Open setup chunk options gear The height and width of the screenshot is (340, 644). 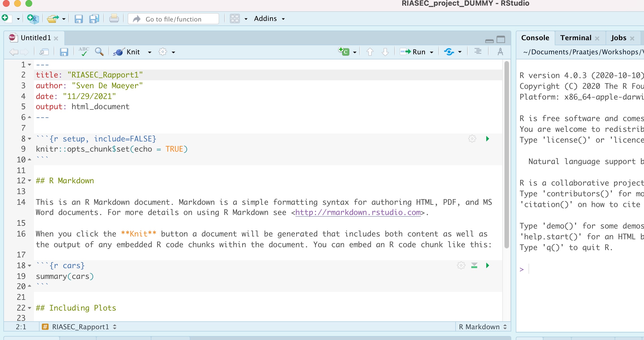point(472,139)
